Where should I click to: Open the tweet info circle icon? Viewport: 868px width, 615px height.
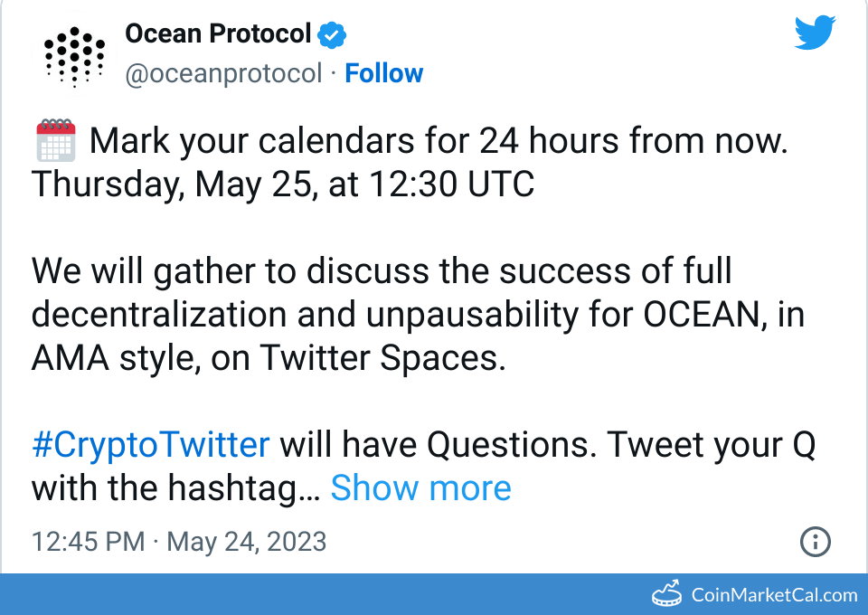(816, 542)
